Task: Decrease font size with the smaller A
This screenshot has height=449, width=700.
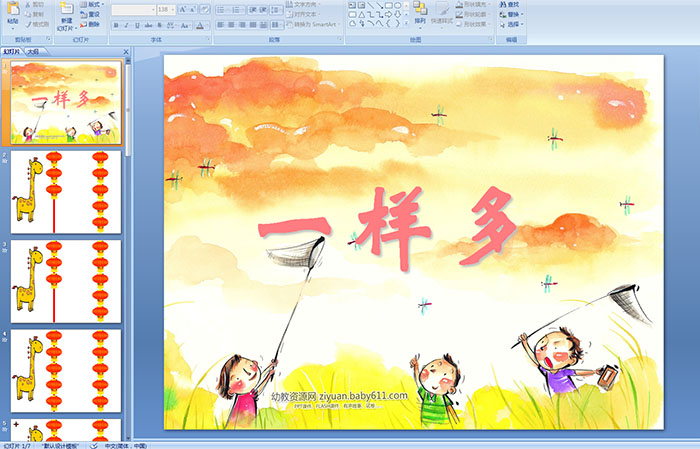Action: (193, 9)
